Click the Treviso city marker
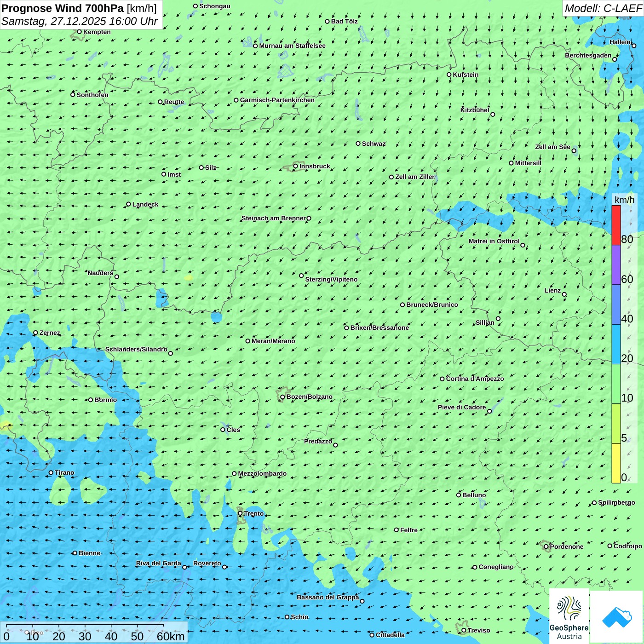Image resolution: width=644 pixels, height=644 pixels. click(464, 630)
